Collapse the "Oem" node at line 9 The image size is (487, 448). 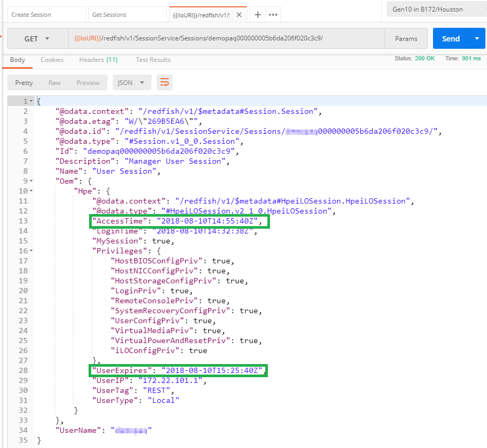[31, 181]
